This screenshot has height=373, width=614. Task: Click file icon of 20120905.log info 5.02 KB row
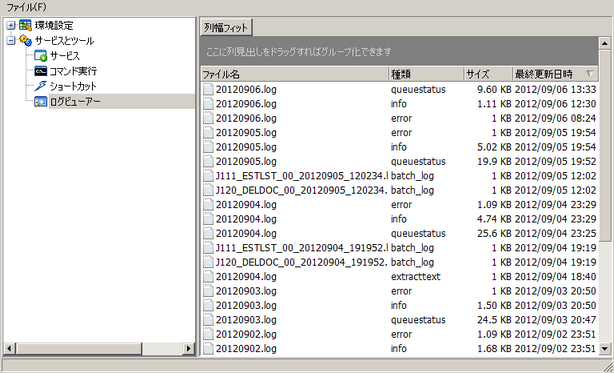click(208, 147)
